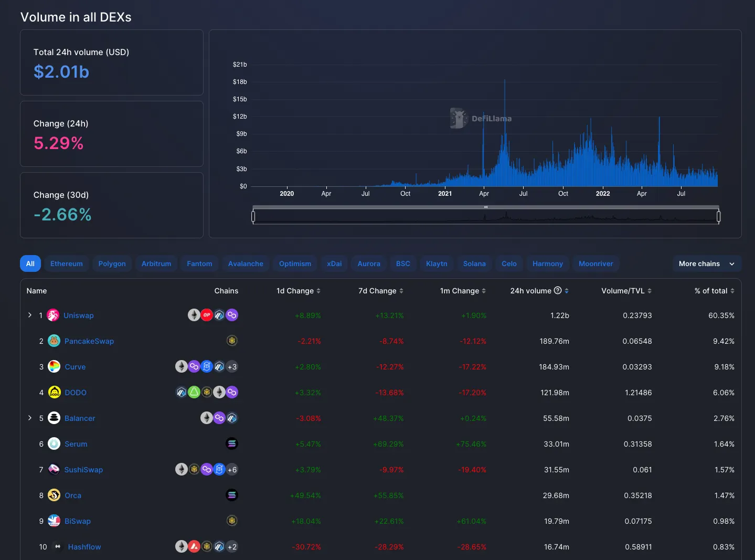Click the 24h volume help icon

[x=558, y=291]
